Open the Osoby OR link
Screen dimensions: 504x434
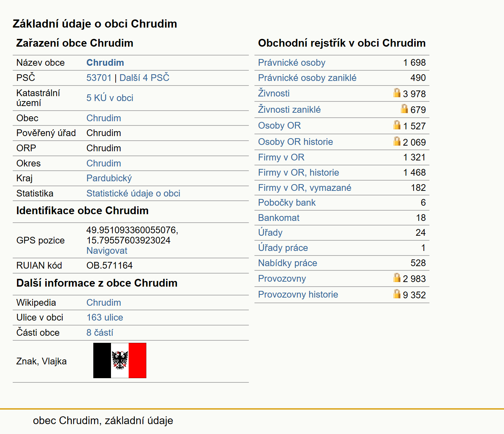pos(279,125)
